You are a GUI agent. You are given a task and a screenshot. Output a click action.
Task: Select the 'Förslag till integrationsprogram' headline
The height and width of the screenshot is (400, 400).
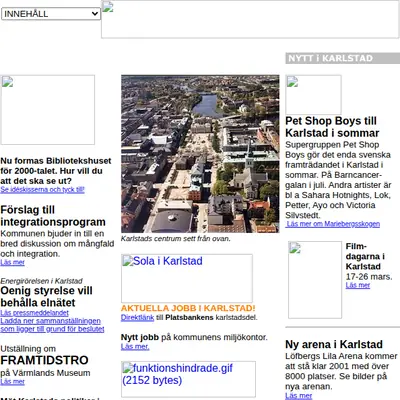pyautogui.click(x=53, y=216)
